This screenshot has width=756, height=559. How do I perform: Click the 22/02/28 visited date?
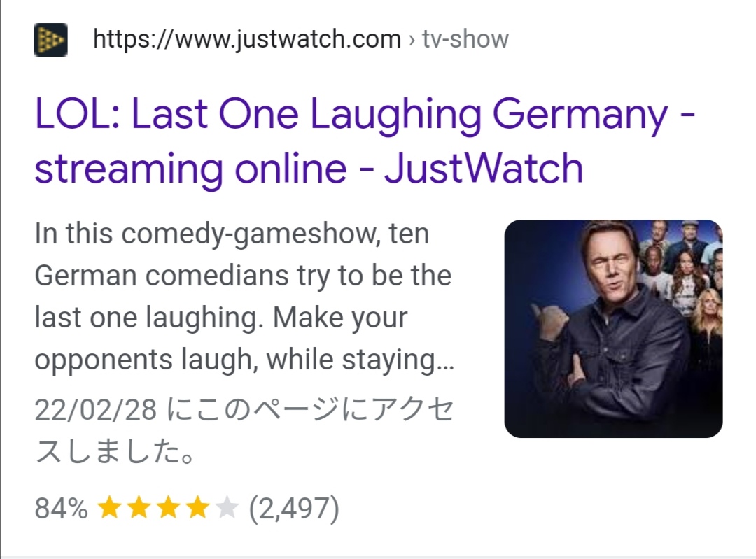point(96,409)
